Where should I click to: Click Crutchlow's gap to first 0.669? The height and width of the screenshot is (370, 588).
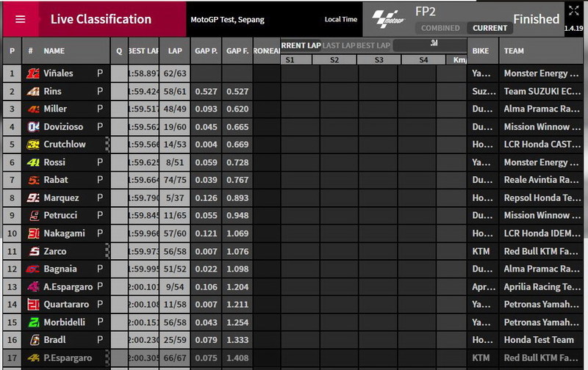click(237, 145)
